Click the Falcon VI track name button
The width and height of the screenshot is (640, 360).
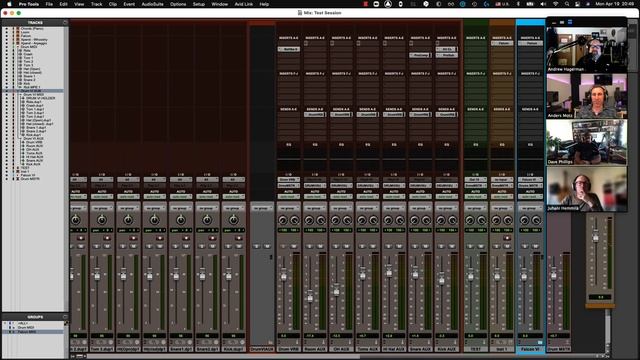(530, 349)
